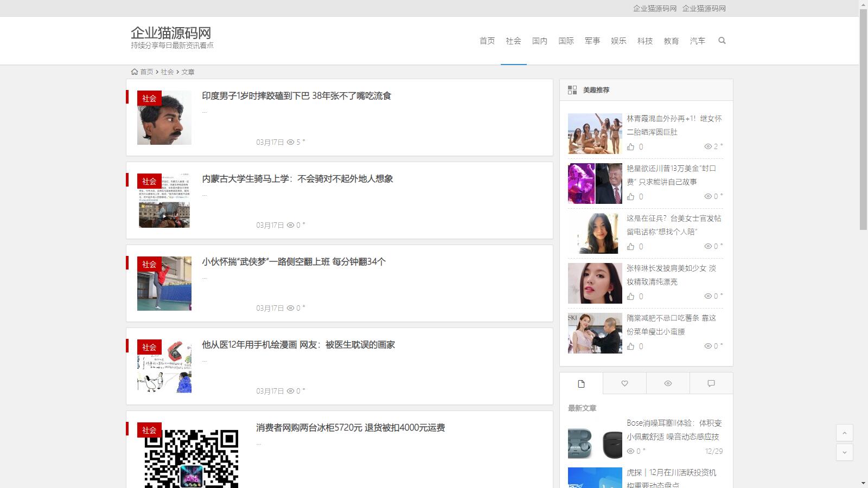Click the page vertical scrollbar thumb
The height and width of the screenshot is (488, 868).
(863, 119)
